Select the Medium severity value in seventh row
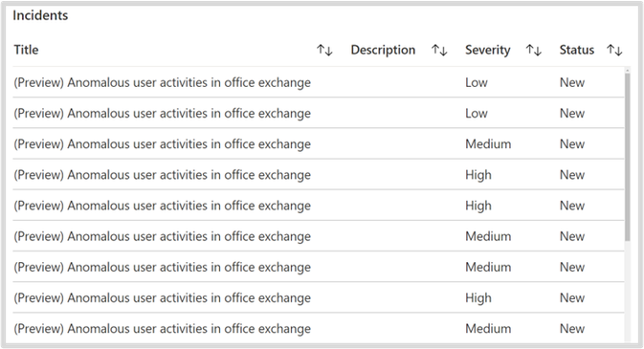644x349 pixels. click(x=488, y=268)
